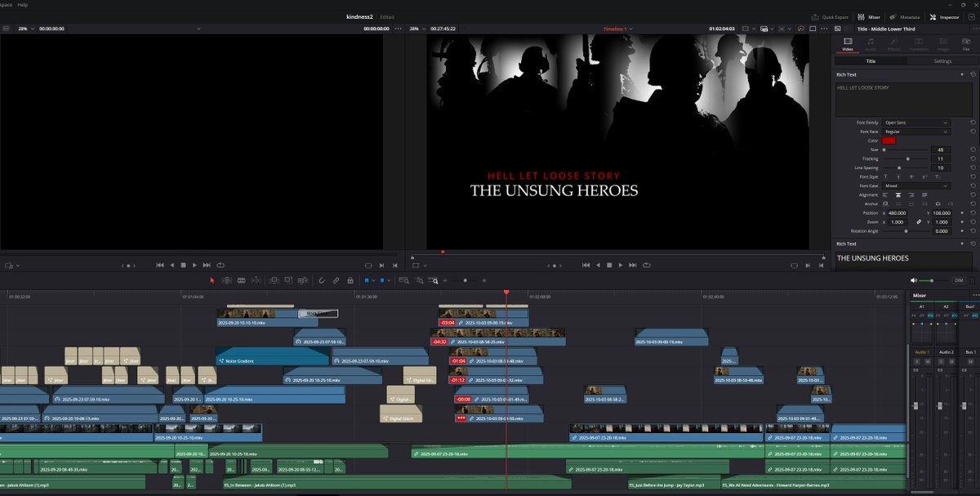Stop playback in the timeline viewer
This screenshot has width=980, height=496.
pyautogui.click(x=608, y=265)
